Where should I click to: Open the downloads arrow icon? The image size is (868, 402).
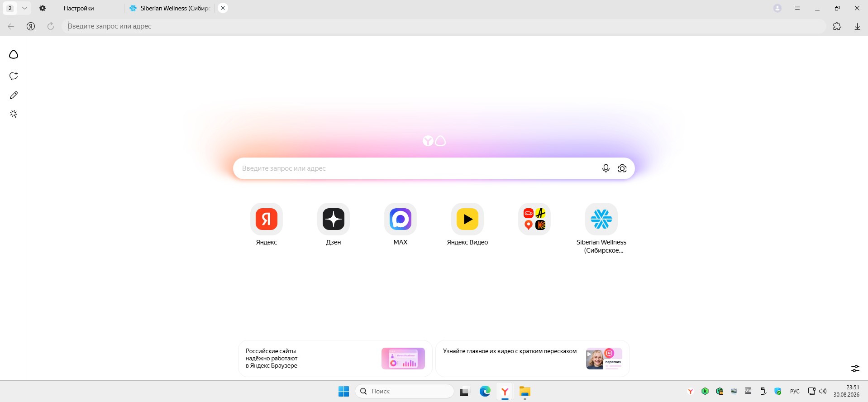pos(857,26)
